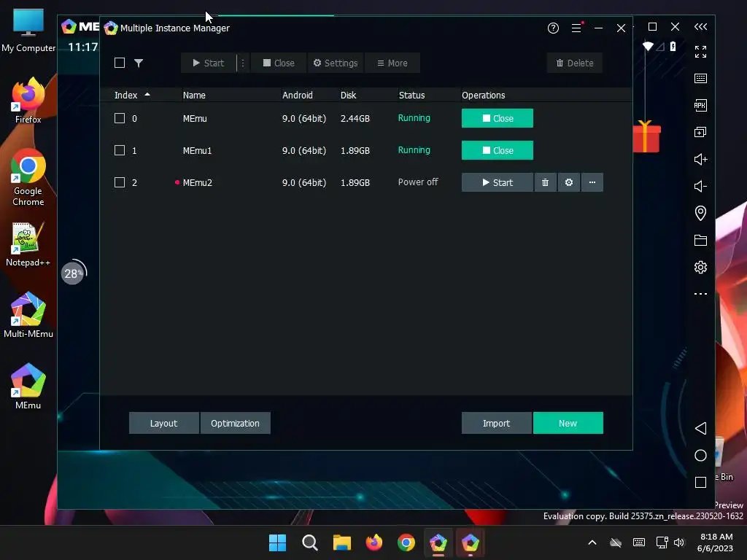
Task: Open Google Chrome desktop shortcut
Action: (28, 177)
